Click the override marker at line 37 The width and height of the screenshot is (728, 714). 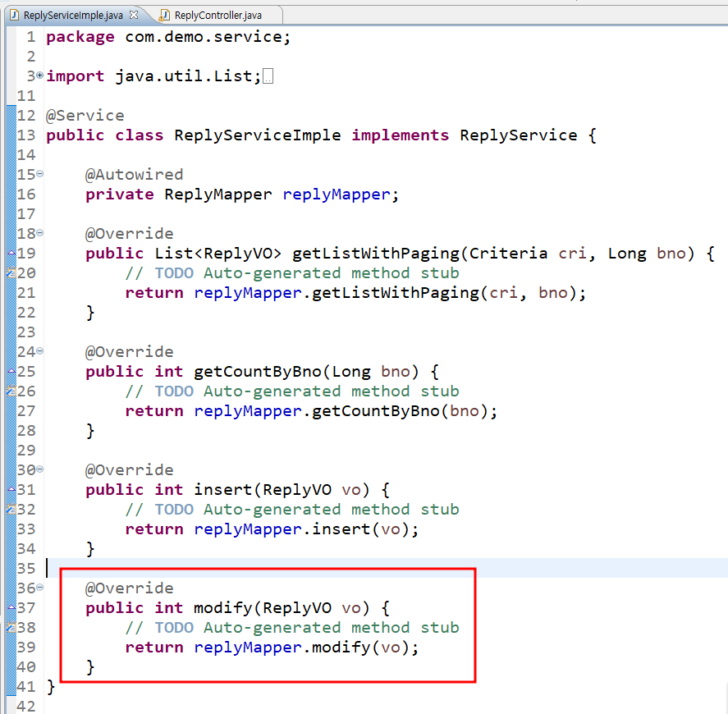(11, 607)
